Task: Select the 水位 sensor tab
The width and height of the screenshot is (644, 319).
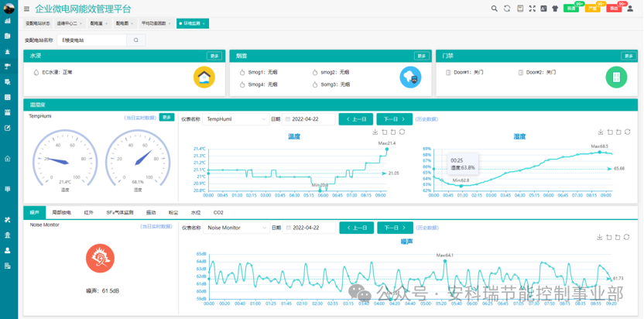Action: pyautogui.click(x=196, y=212)
